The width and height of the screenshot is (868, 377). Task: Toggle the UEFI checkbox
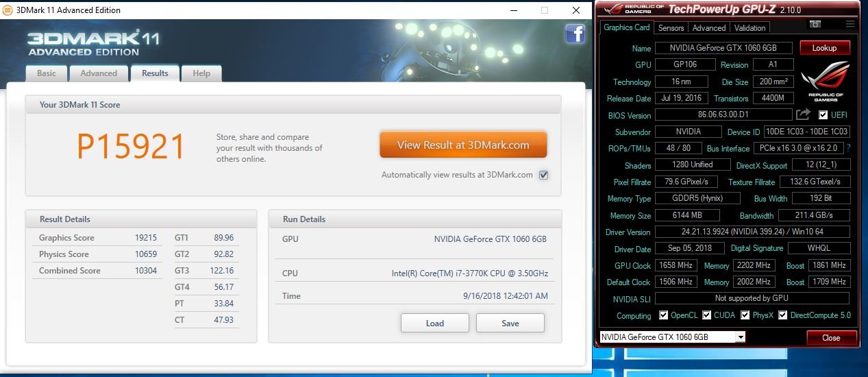pyautogui.click(x=823, y=115)
